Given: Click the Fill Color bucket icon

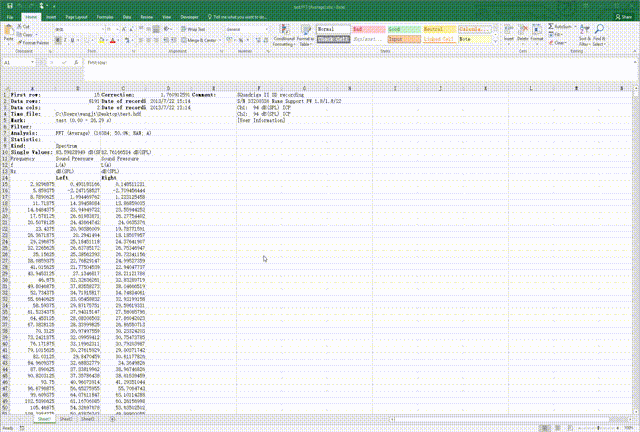Looking at the screenshot, I should click(x=102, y=40).
